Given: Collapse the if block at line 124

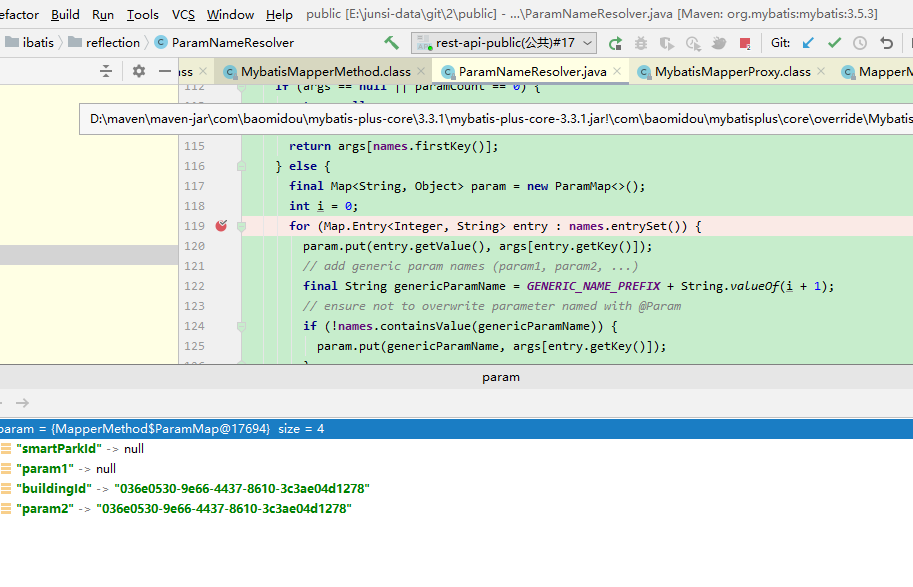Looking at the screenshot, I should tap(241, 327).
